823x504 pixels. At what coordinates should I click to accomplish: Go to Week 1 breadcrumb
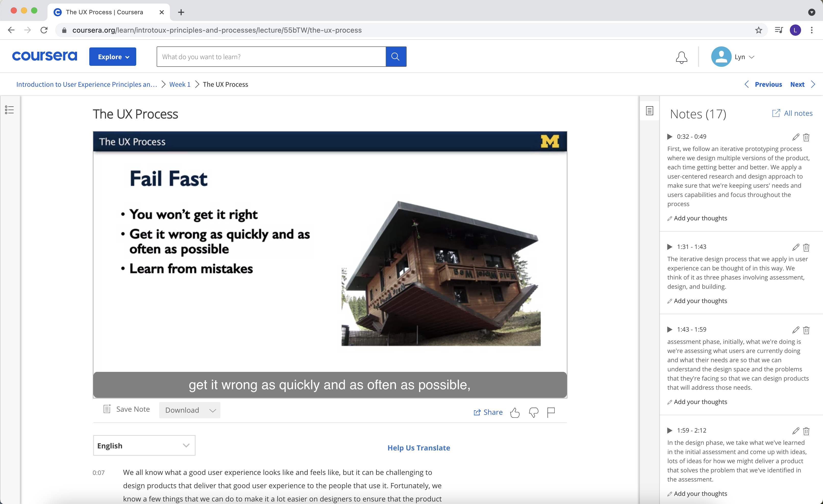coord(180,84)
